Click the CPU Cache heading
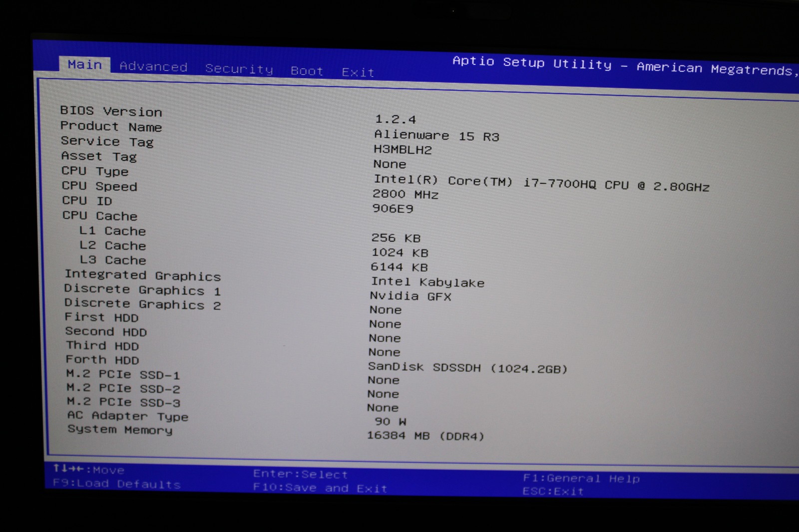799x532 pixels. pyautogui.click(x=99, y=216)
